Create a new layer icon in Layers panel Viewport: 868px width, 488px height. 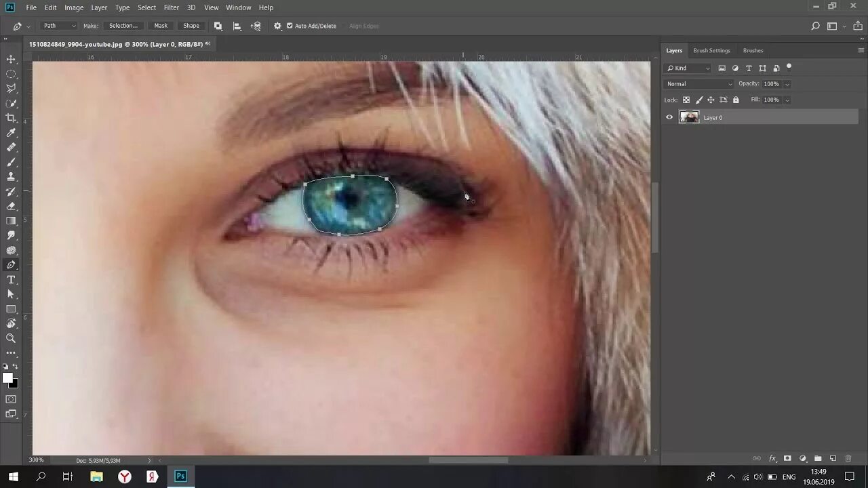click(833, 459)
